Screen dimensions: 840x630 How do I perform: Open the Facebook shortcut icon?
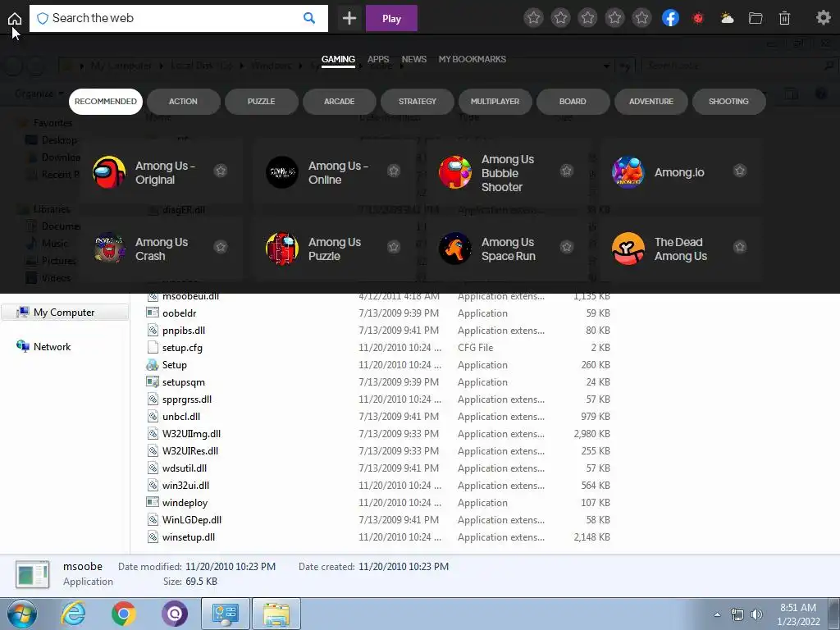tap(670, 18)
